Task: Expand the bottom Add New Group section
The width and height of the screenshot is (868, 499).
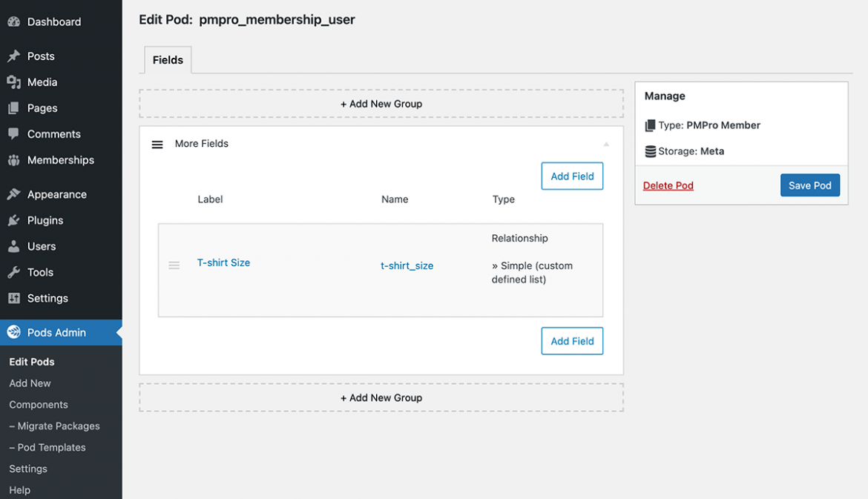Action: [381, 397]
